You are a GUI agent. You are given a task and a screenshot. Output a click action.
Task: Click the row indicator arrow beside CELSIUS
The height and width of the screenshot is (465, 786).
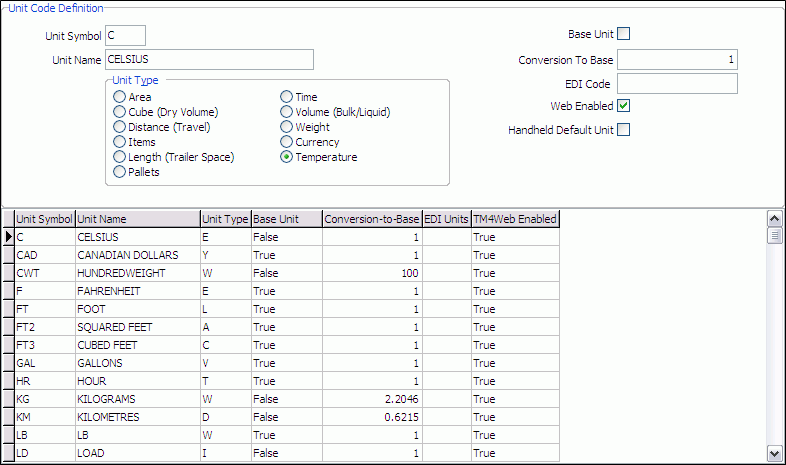(x=8, y=237)
